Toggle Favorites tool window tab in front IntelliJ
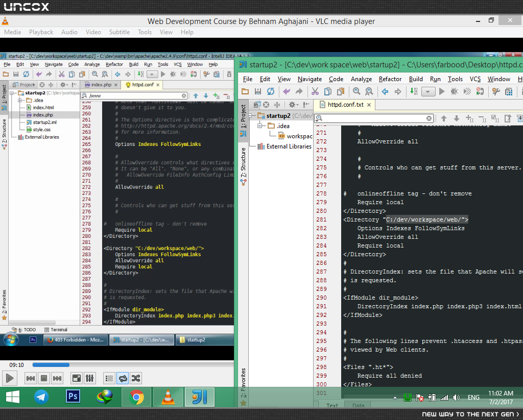Screen dimensions: 523x420 coord(243,387)
